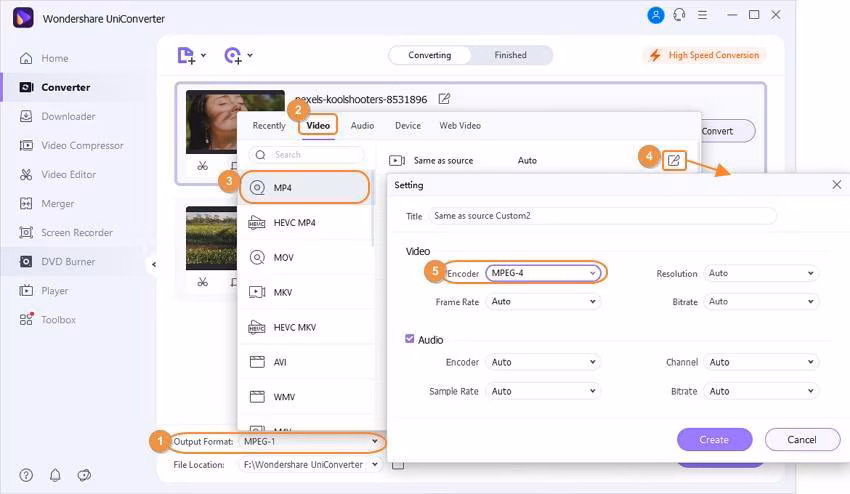
Task: Click the Add Files icon
Action: 186,55
